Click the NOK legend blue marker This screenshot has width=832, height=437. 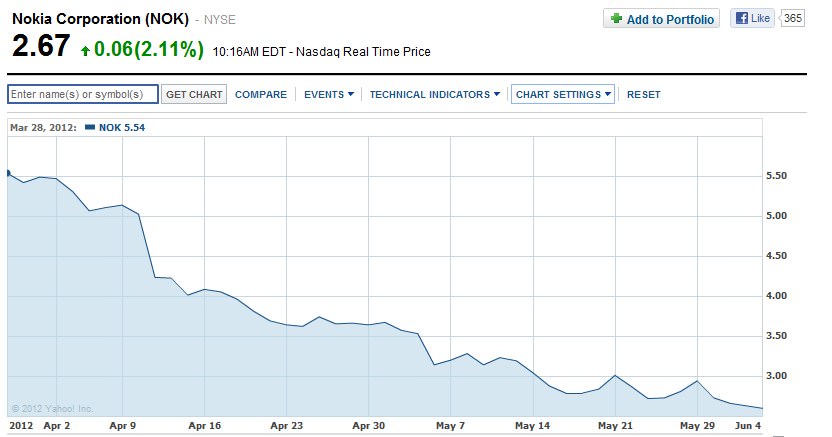point(90,127)
